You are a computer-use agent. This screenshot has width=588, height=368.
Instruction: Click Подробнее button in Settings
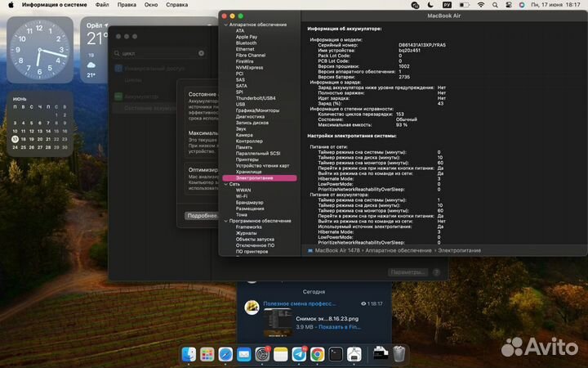click(202, 216)
